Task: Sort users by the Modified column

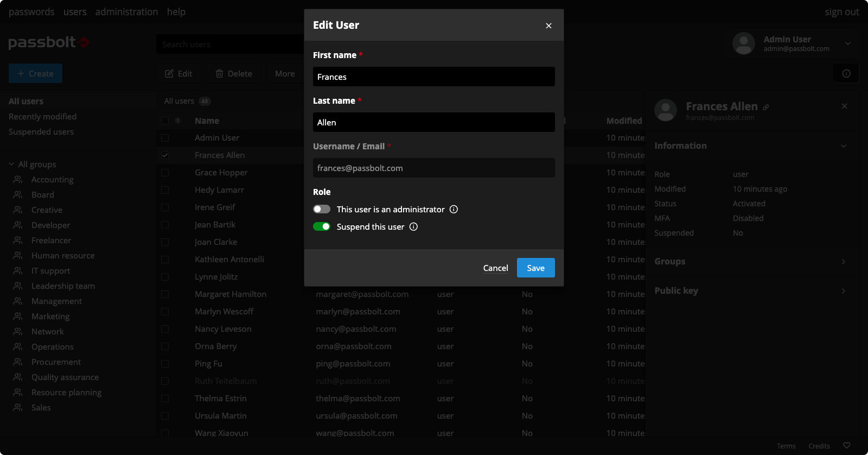Action: (624, 121)
